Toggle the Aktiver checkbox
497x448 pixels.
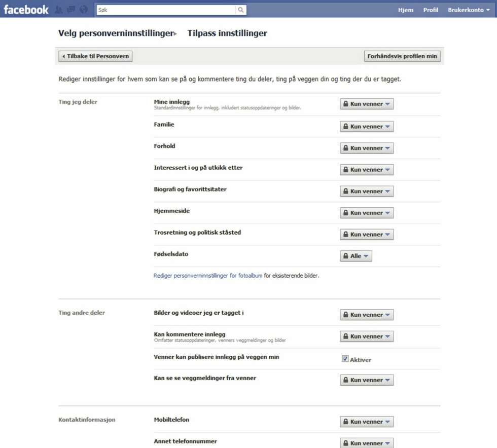click(345, 359)
